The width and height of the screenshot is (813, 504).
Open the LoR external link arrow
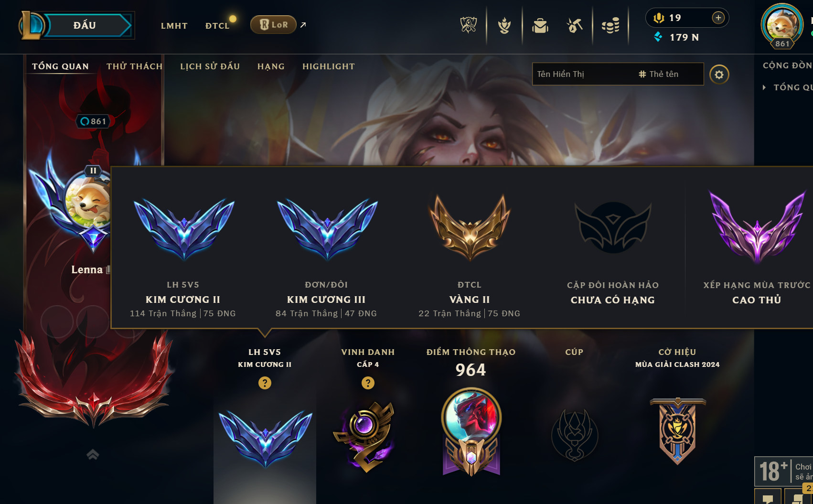303,25
